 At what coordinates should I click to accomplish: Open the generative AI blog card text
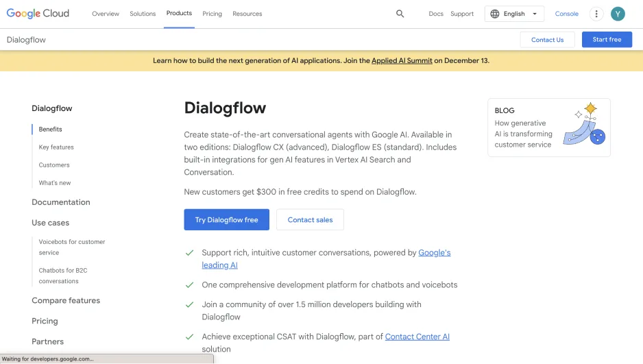[523, 134]
